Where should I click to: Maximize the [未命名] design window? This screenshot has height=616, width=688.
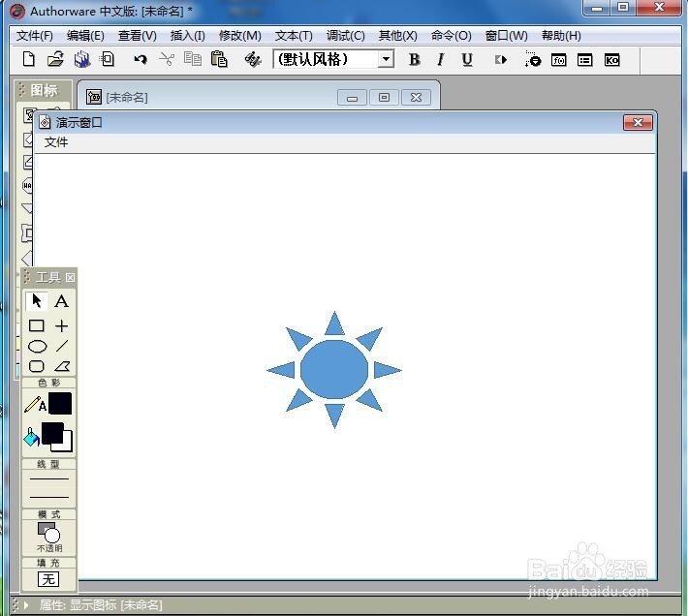(x=384, y=97)
